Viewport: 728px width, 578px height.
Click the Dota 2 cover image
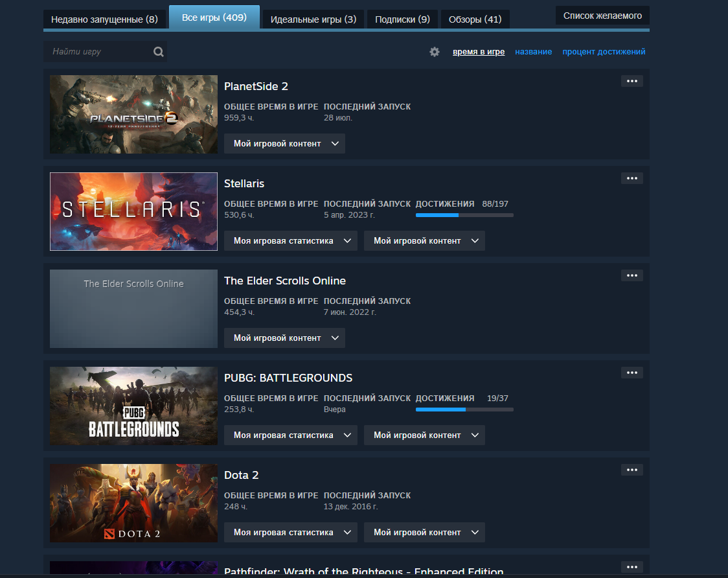coord(133,503)
